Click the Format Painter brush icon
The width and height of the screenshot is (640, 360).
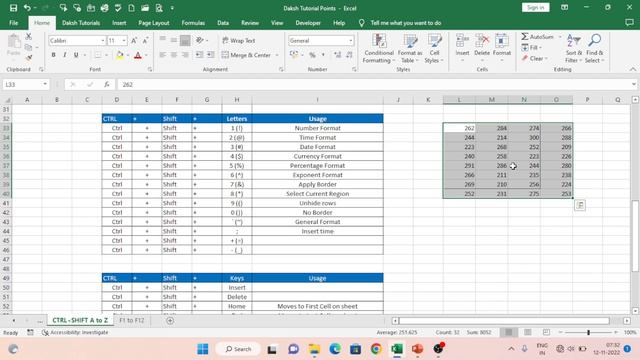point(29,58)
